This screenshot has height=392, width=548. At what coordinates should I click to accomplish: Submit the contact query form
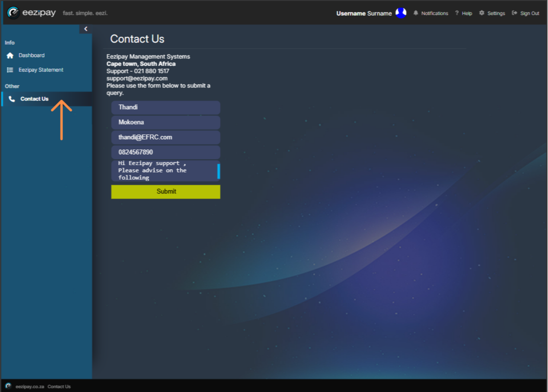tap(166, 192)
